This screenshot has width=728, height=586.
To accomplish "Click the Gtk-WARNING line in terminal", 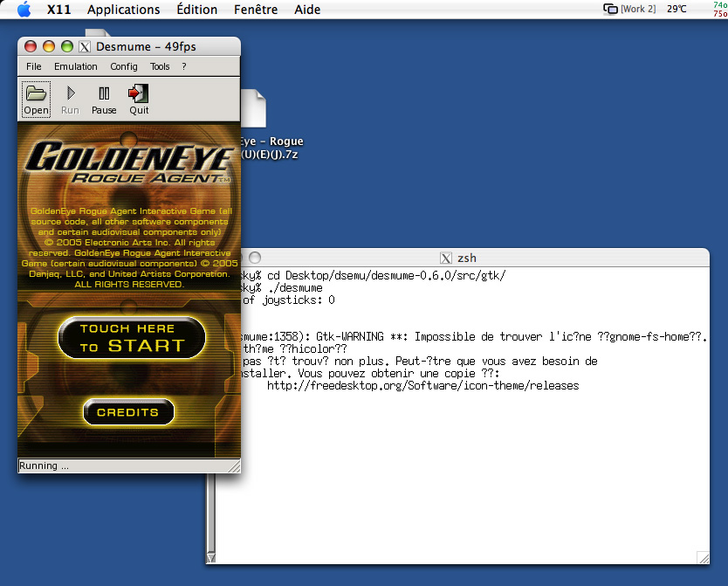I will click(474, 336).
